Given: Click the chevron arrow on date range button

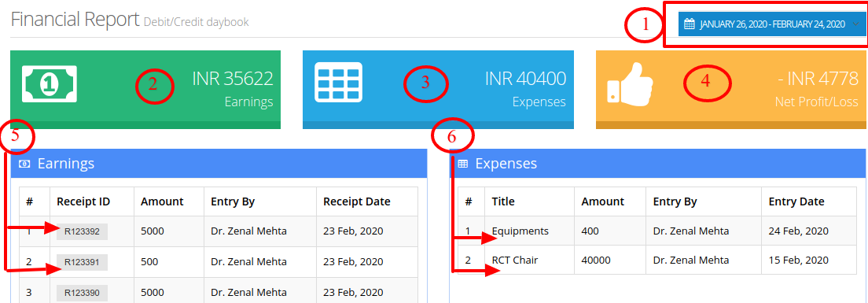Looking at the screenshot, I should (856, 24).
